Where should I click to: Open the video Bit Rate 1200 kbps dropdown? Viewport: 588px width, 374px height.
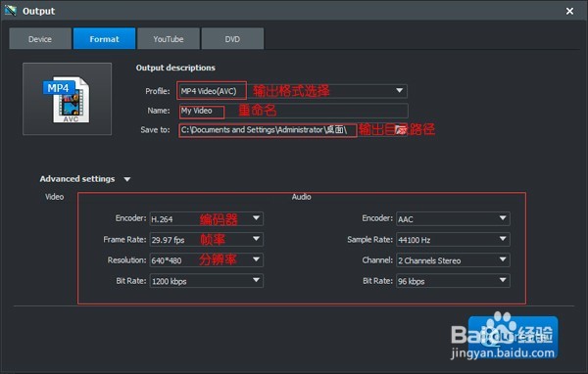click(206, 281)
